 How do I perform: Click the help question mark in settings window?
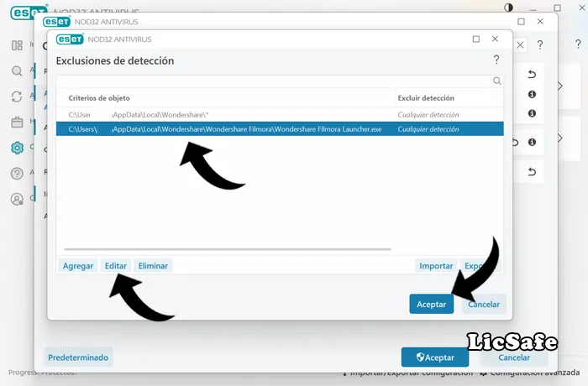coord(540,45)
